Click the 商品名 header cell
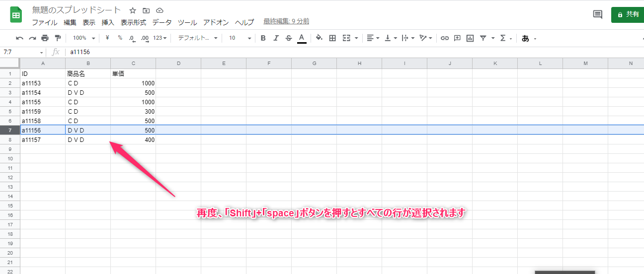The width and height of the screenshot is (644, 274). [x=88, y=73]
